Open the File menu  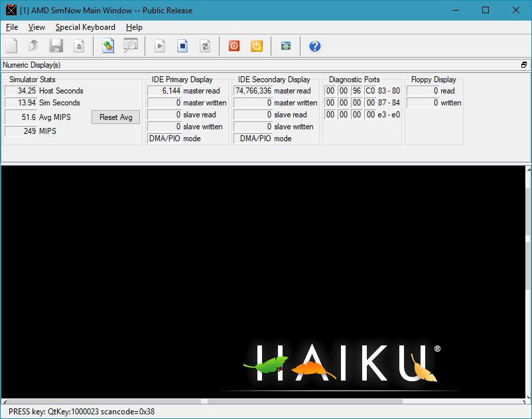tap(12, 27)
